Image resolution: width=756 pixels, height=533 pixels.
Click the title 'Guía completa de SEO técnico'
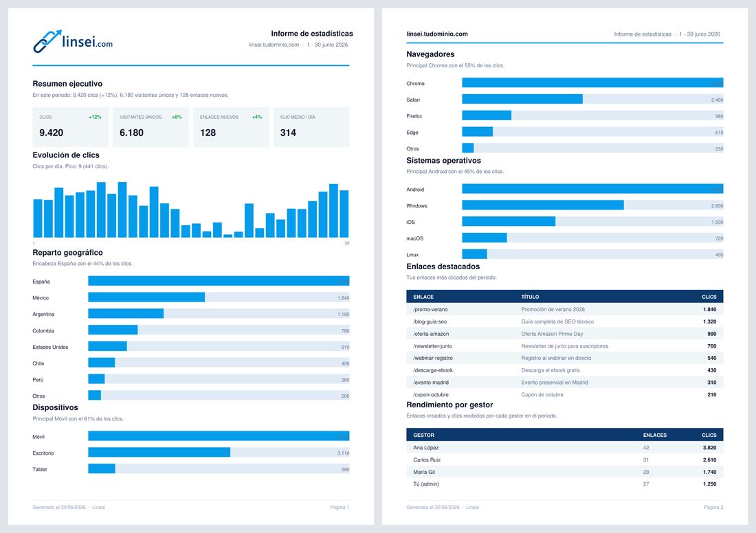tap(557, 321)
